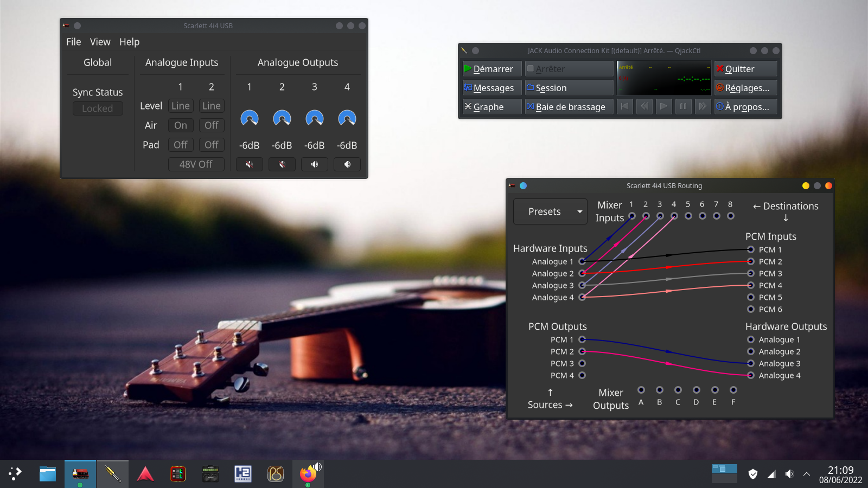Switch to the QjackCtl taskbar entry
This screenshot has width=868, height=488.
coord(113,474)
